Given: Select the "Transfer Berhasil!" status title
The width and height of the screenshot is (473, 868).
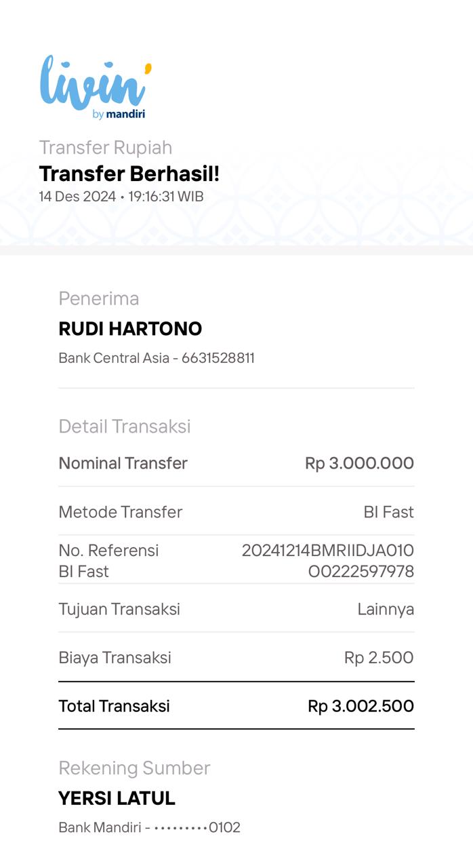Looking at the screenshot, I should [x=129, y=174].
